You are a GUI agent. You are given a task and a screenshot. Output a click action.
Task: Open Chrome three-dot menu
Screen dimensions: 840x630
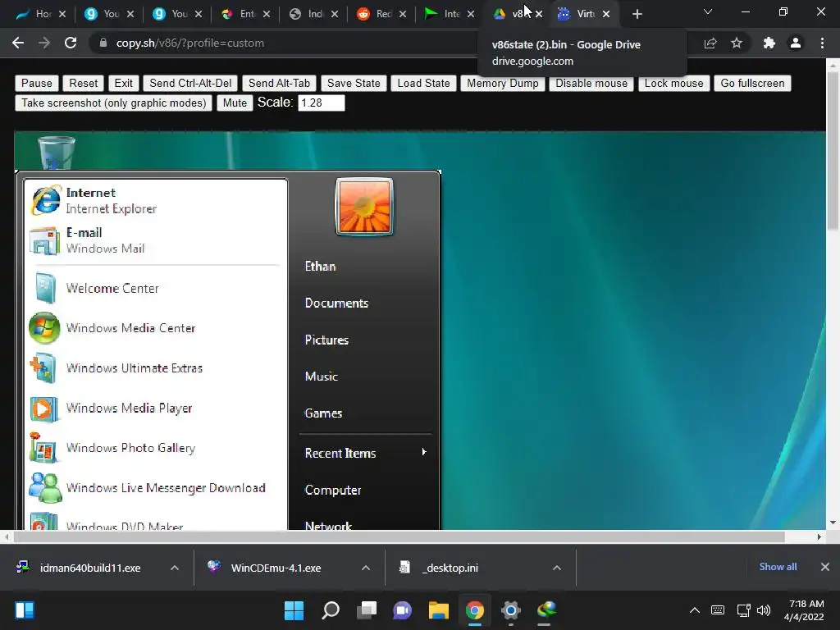(x=822, y=43)
